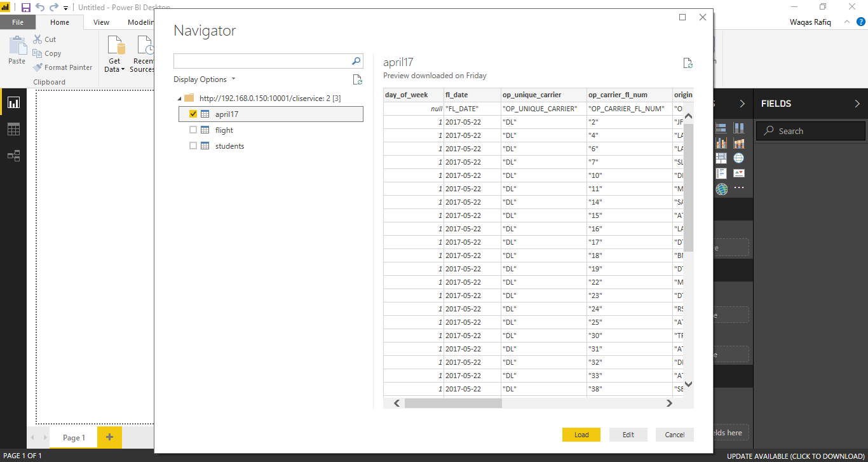Click the preview vertical scrollbar thumb

[x=688, y=188]
